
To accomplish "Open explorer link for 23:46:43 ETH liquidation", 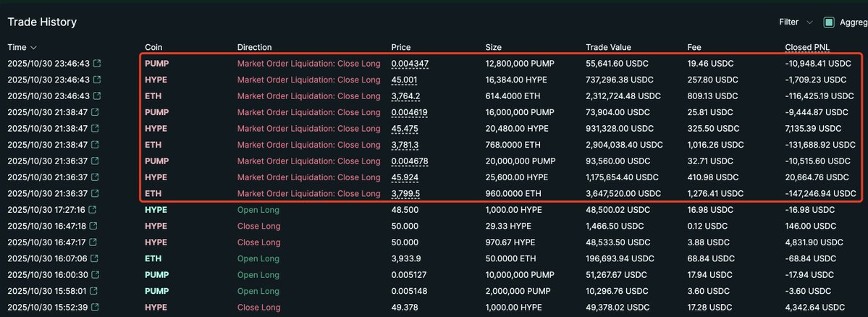I will 96,96.
